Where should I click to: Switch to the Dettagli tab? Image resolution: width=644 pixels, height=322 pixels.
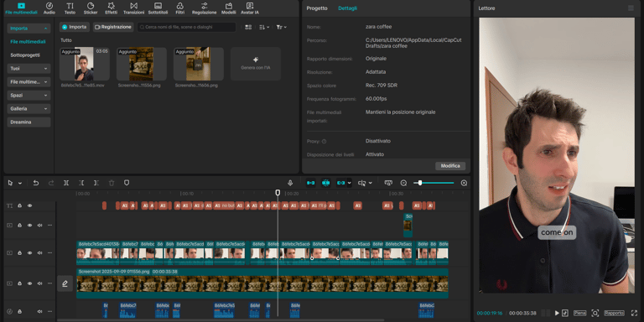[x=347, y=8]
